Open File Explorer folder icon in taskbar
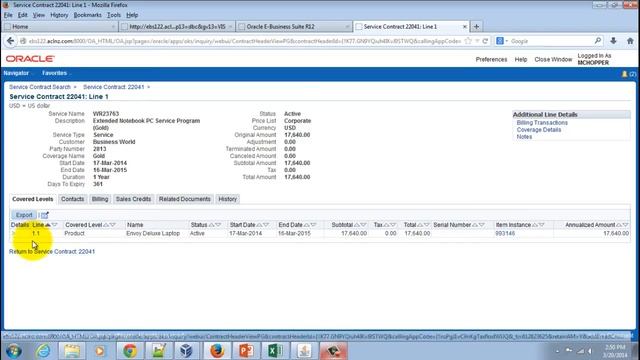 72,351
